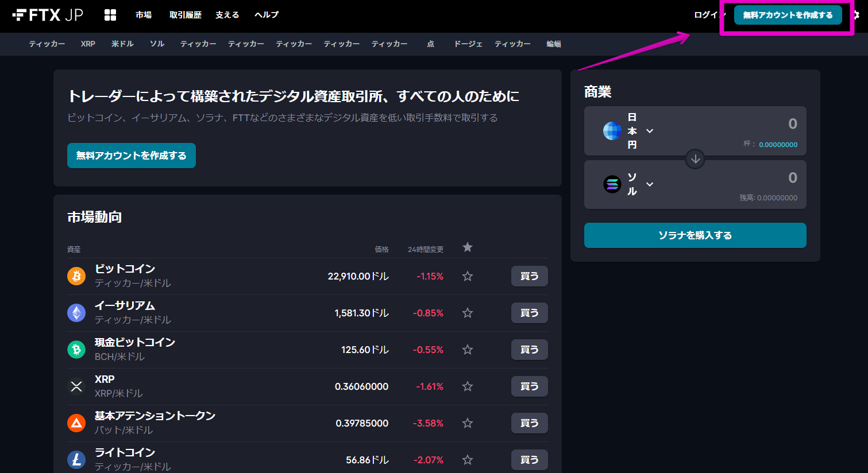Open the ヘルプ menu
The height and width of the screenshot is (473, 868).
267,15
